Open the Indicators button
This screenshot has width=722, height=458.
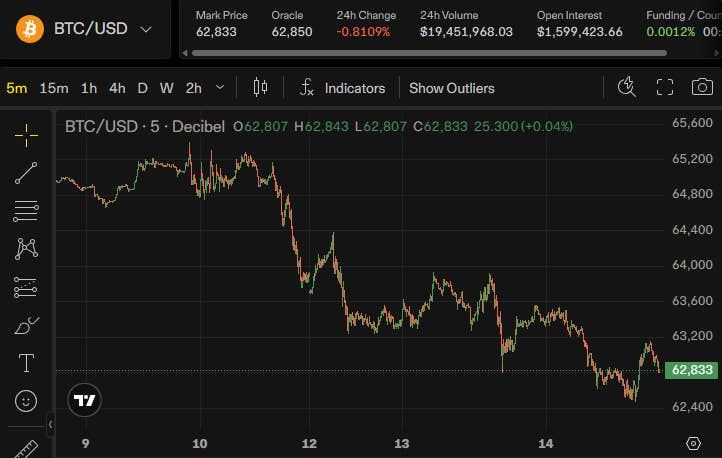coord(355,88)
